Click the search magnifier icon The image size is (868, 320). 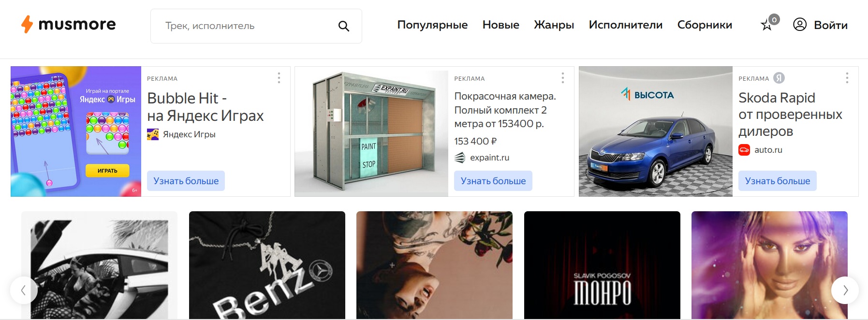(344, 26)
